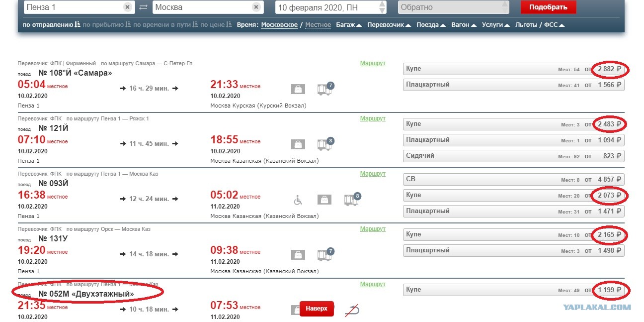Select Купе from 2 483 ₽ on train 121Й
The width and height of the screenshot is (644, 322).
[513, 124]
